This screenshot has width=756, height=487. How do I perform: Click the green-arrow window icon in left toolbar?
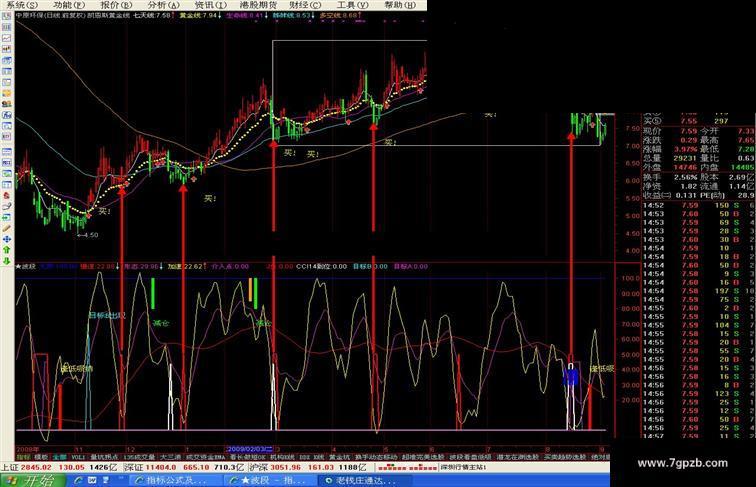[x=7, y=217]
